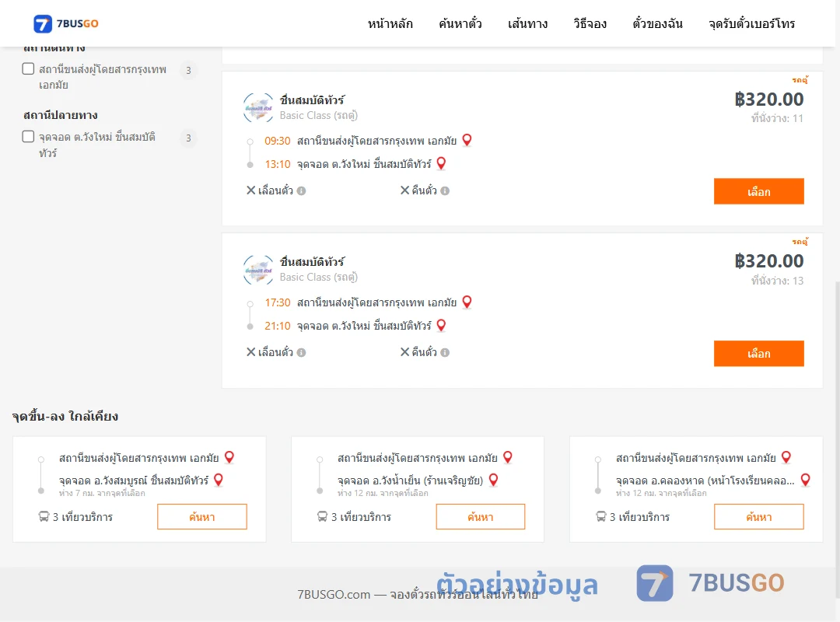
Task: Open origin map pin in วังน้ำเย็น card
Action: (x=508, y=457)
